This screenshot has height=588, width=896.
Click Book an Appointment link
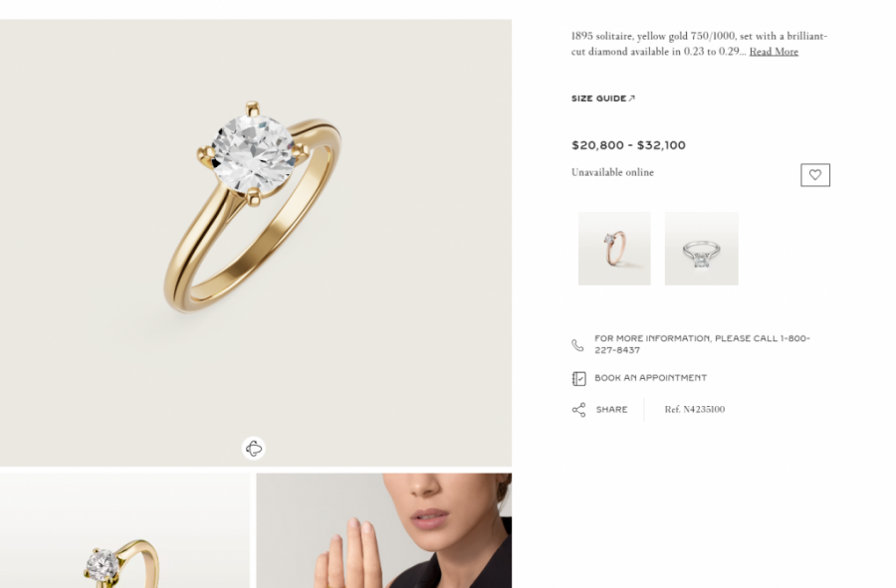point(650,378)
